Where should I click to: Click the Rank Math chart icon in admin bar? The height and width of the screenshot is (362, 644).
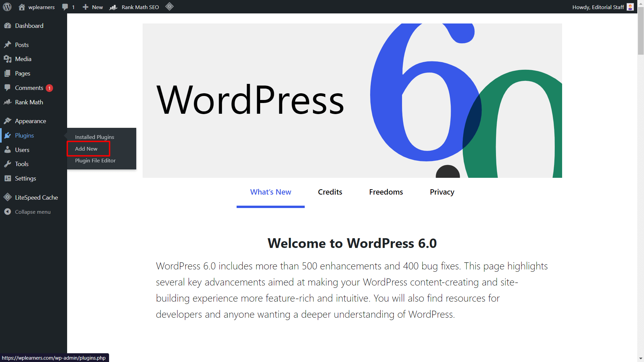pos(113,7)
